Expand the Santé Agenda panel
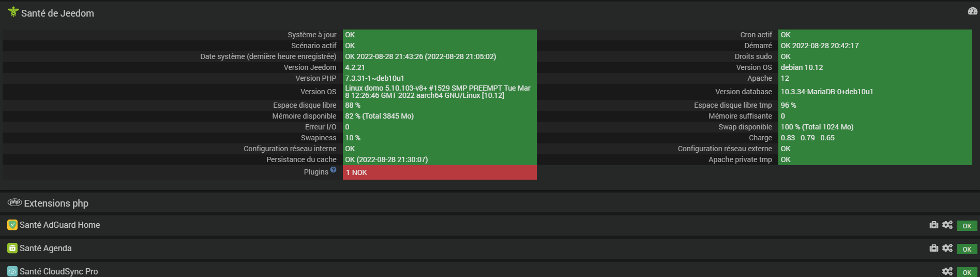 46,248
